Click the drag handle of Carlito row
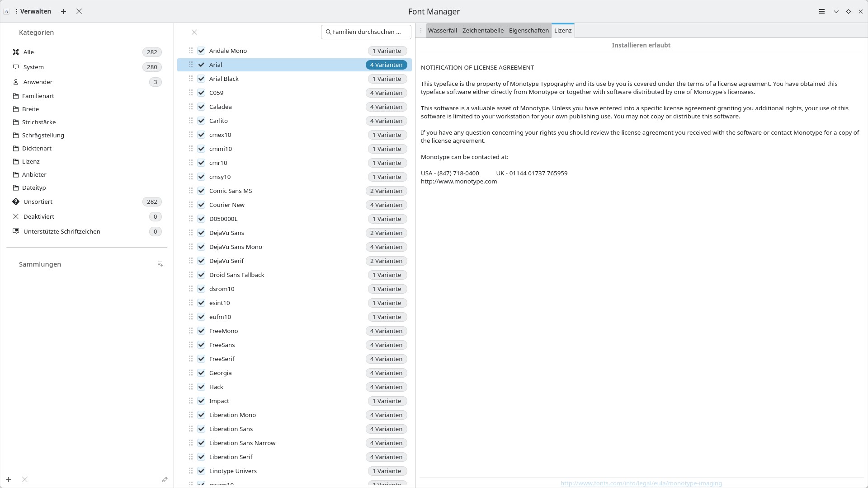Image resolution: width=868 pixels, height=488 pixels. (191, 121)
